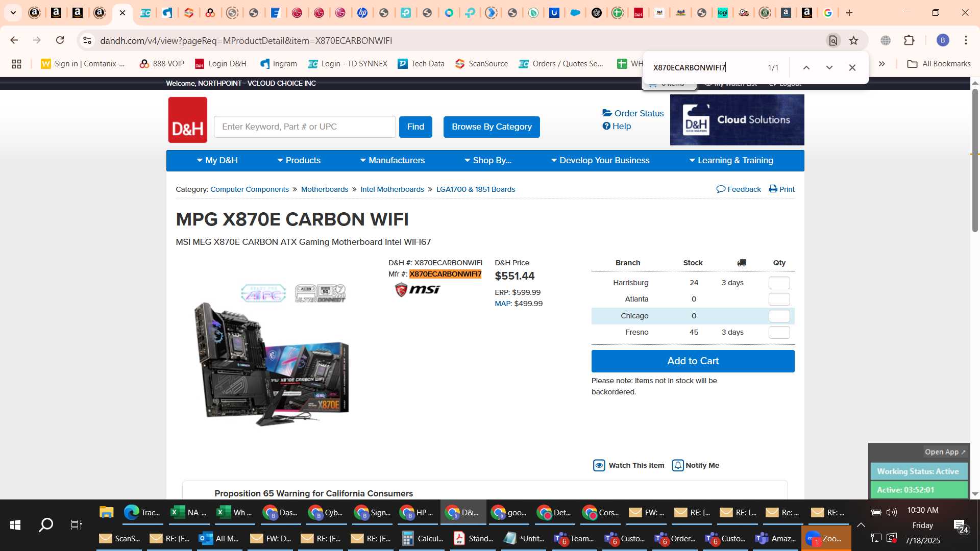Click the MAP price link

(503, 304)
